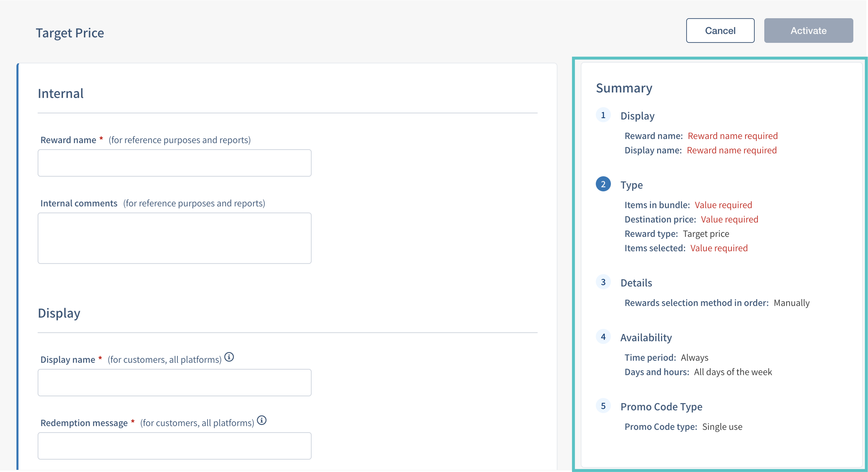This screenshot has height=472, width=868.
Task: Click step 4 circle in Summary
Action: click(x=603, y=337)
